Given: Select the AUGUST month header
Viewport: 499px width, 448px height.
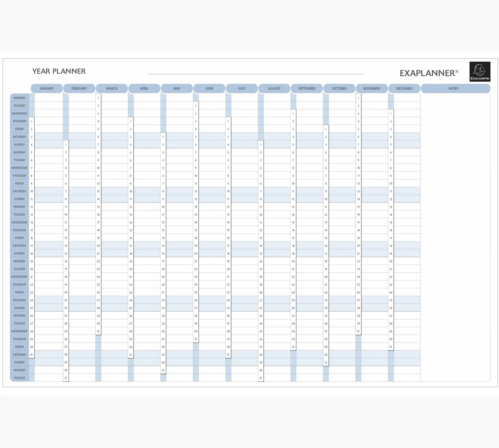Looking at the screenshot, I should pyautogui.click(x=274, y=89).
